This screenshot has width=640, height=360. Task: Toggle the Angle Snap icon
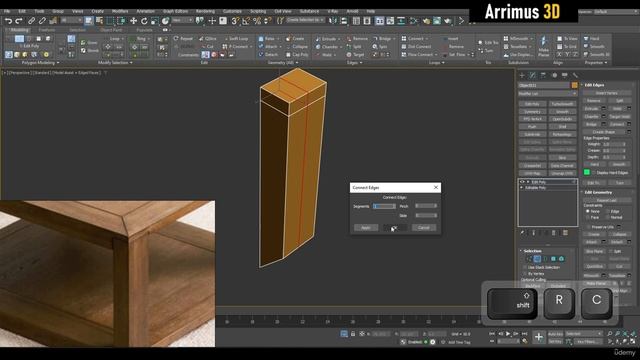(246, 21)
